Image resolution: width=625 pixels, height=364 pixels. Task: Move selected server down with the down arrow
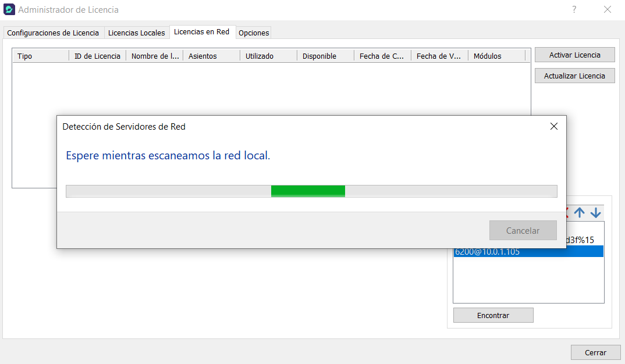595,213
